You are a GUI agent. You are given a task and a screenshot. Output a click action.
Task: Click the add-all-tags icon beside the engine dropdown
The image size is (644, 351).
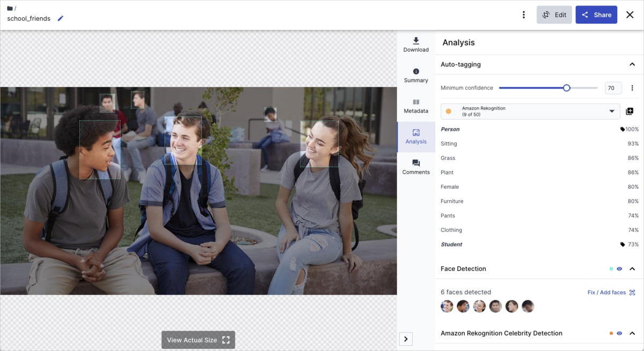pyautogui.click(x=630, y=111)
